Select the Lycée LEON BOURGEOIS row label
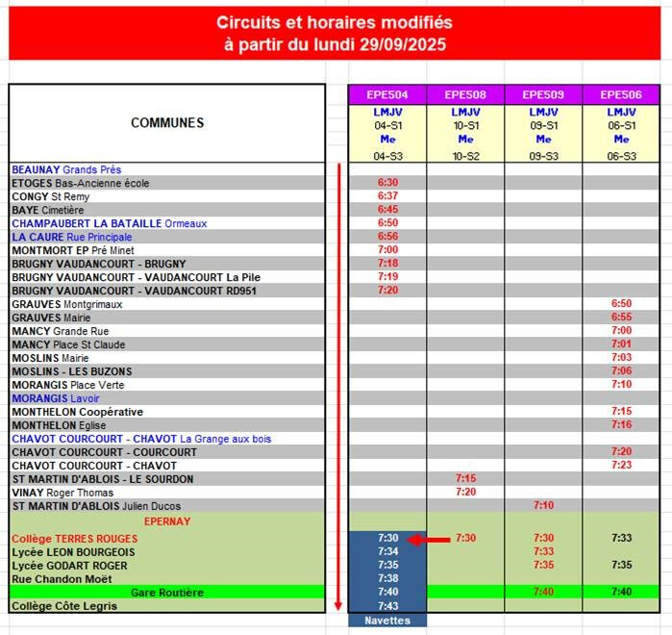672x635 pixels. [73, 552]
